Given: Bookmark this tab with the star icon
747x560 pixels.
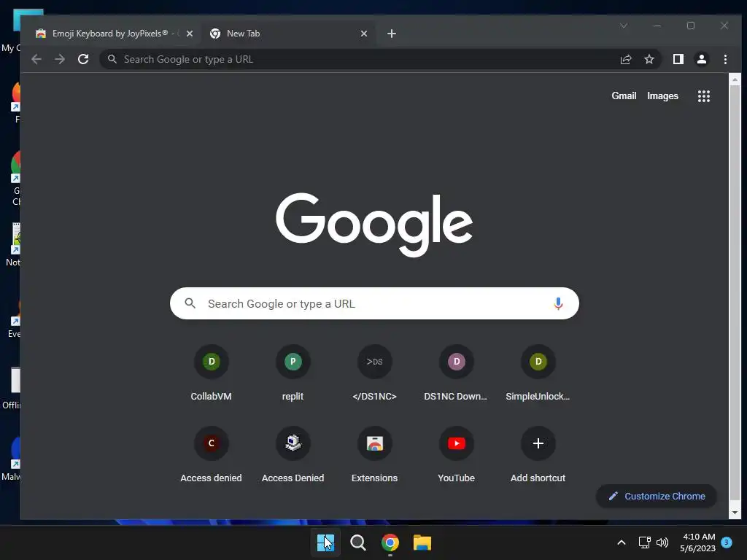Looking at the screenshot, I should (x=649, y=59).
